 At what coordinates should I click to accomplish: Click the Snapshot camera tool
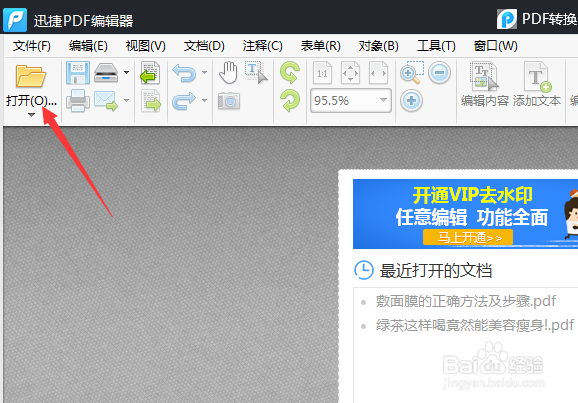229,101
